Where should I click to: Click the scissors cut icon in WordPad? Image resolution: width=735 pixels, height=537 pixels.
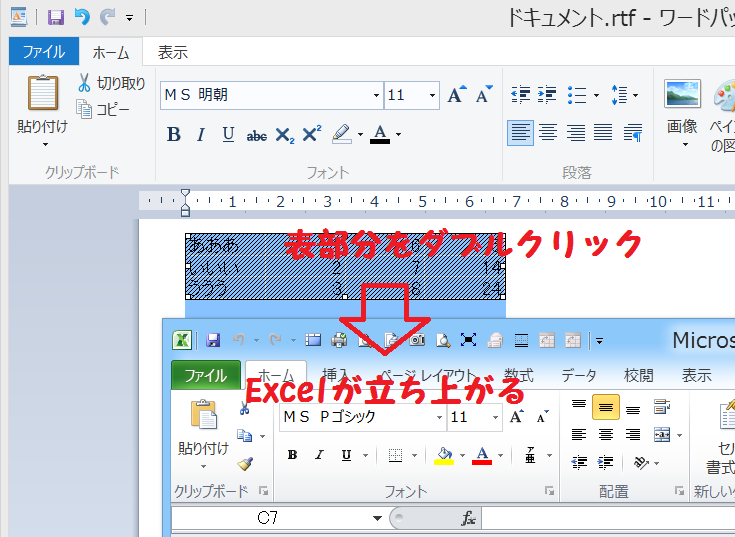coord(85,84)
